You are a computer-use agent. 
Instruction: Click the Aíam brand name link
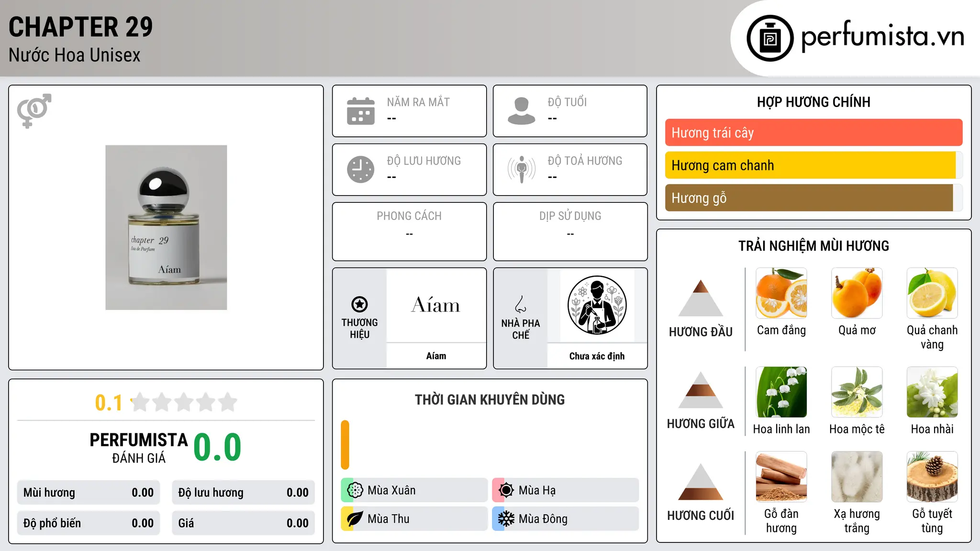click(436, 356)
